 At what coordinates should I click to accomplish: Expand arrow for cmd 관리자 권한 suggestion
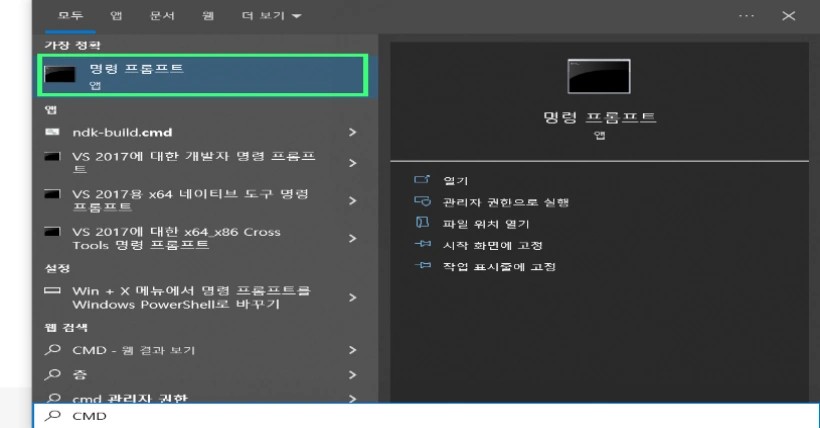tap(352, 399)
